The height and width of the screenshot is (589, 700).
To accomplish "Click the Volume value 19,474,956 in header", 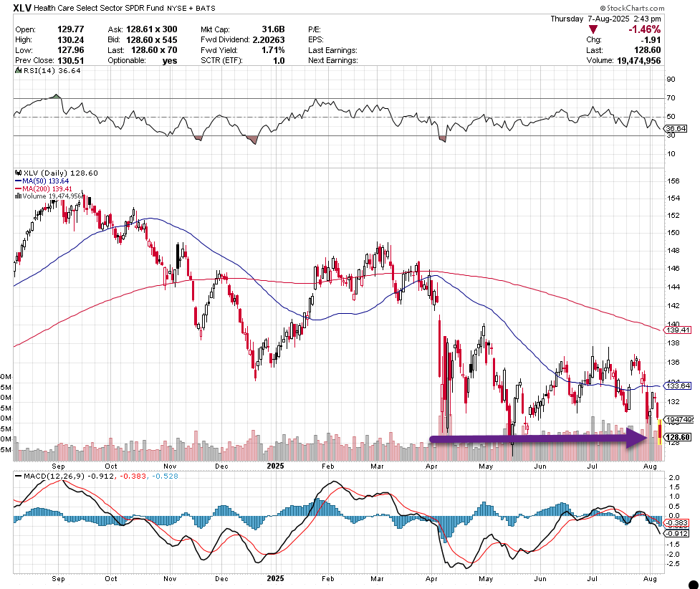I will 639,61.
